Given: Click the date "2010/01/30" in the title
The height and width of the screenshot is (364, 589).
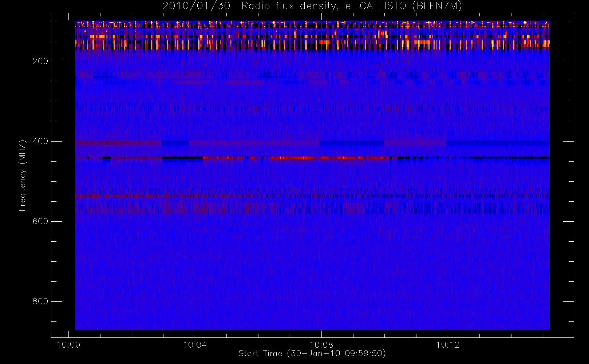Looking at the screenshot, I should (197, 6).
